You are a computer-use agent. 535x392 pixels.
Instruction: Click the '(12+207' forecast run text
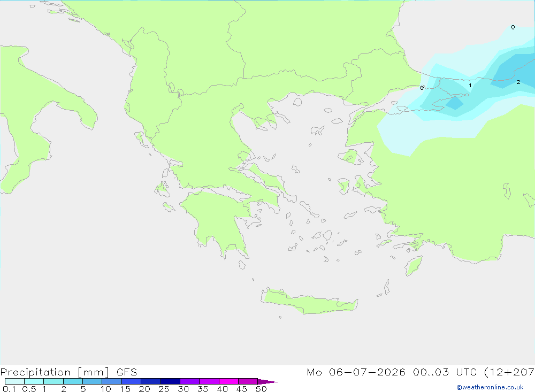(509, 372)
